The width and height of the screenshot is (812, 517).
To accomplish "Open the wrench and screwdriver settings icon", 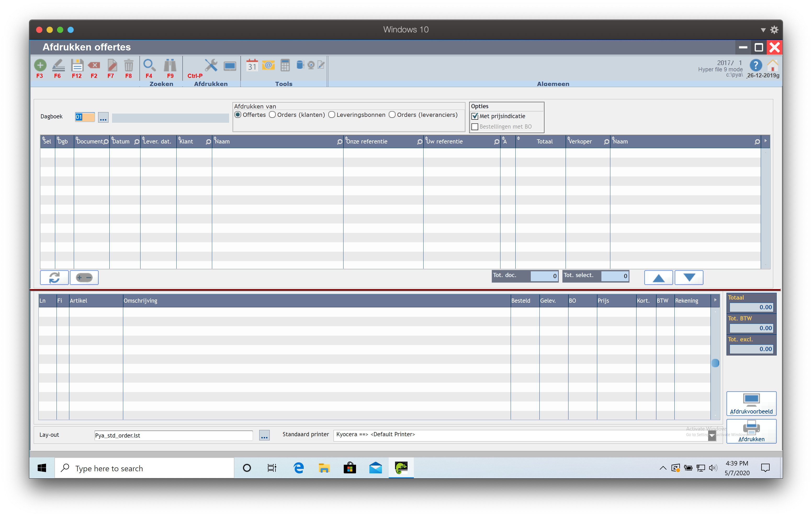I will [x=211, y=65].
